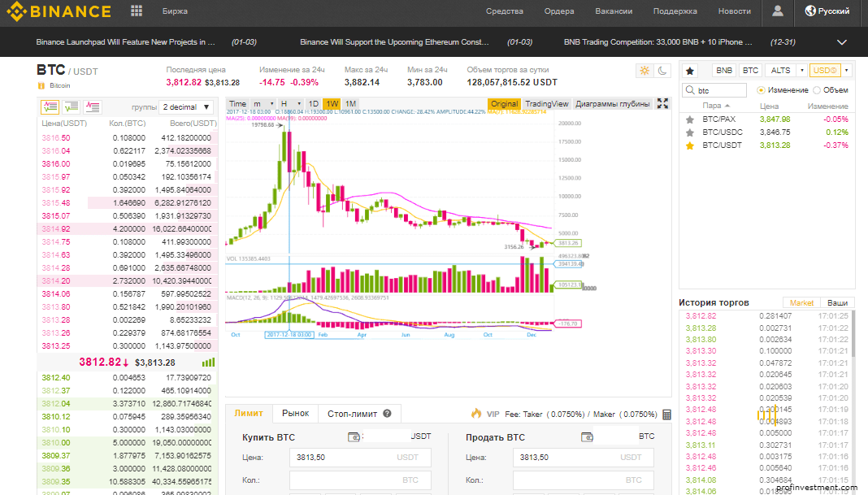
Task: Switch to light theme sun icon
Action: coord(644,71)
